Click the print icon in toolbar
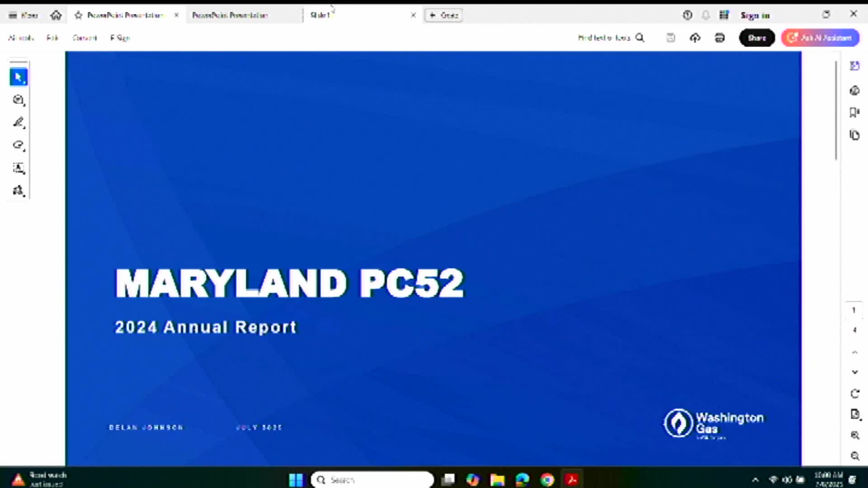868x488 pixels. pyautogui.click(x=720, y=38)
